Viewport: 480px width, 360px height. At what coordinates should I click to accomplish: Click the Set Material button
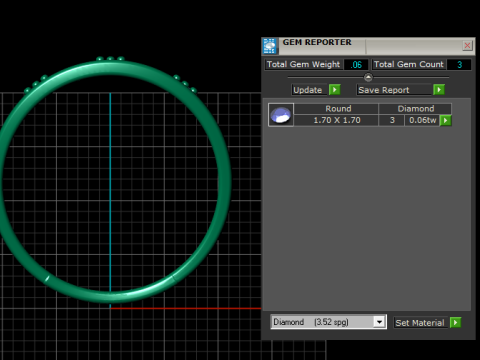[420, 323]
